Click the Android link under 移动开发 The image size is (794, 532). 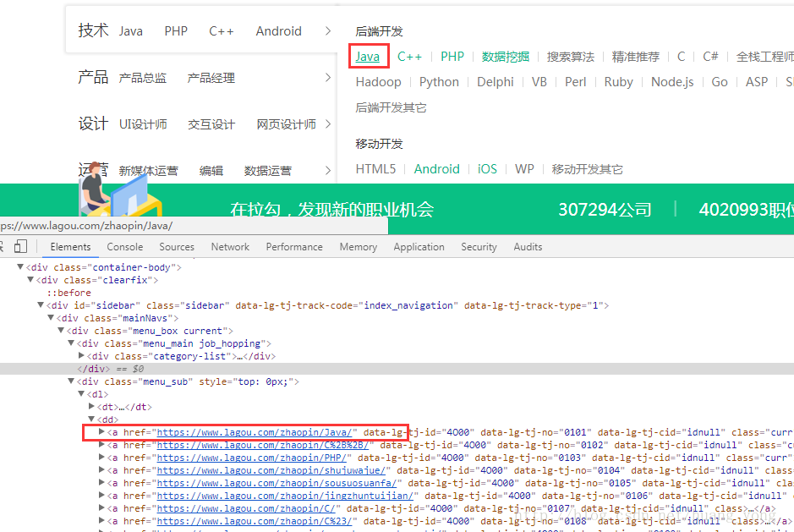436,168
